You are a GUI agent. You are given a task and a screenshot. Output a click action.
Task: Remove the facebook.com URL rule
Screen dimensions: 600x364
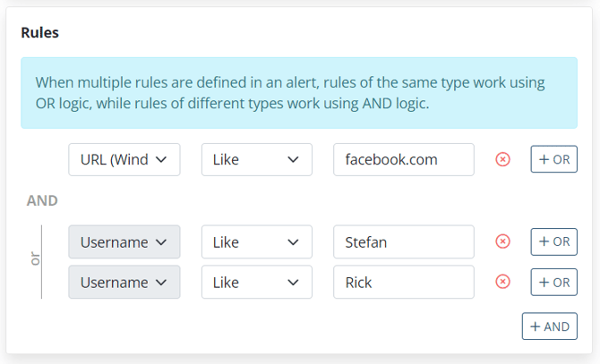tap(503, 159)
